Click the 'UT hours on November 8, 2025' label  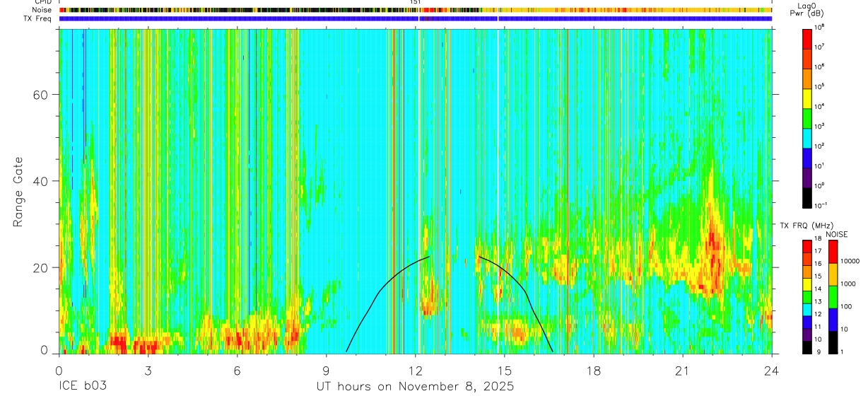pos(415,387)
